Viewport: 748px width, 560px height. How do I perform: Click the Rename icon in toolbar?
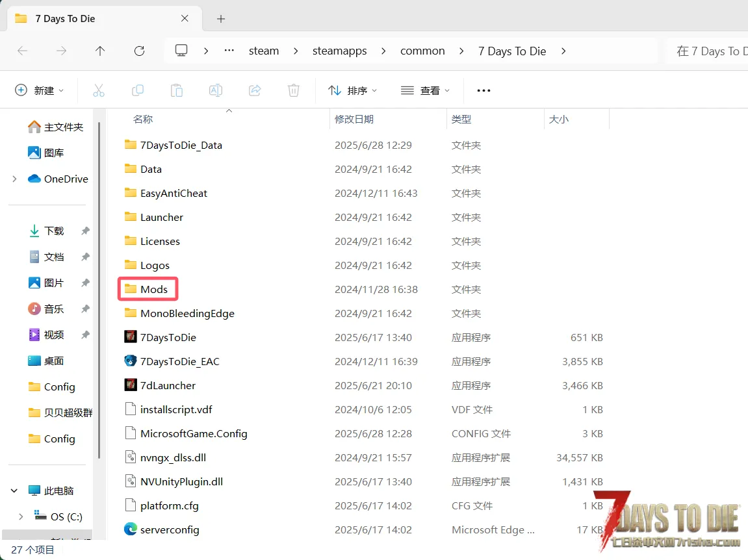pos(216,90)
